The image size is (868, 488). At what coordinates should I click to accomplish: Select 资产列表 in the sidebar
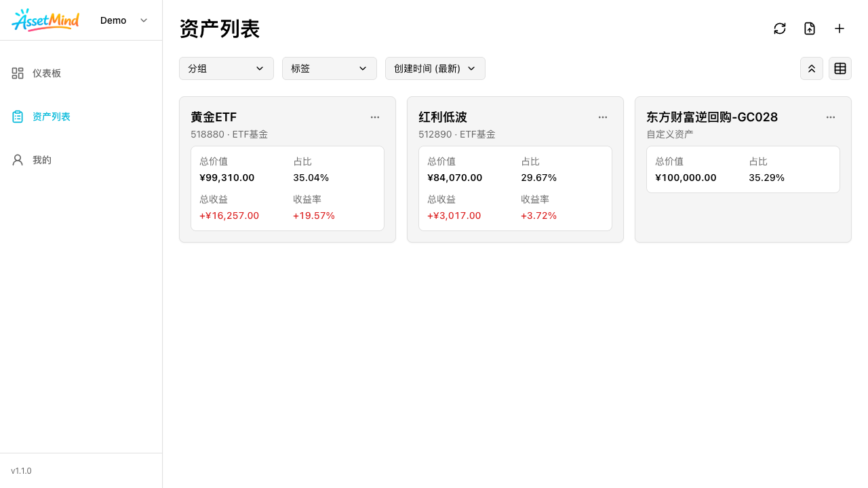click(52, 117)
